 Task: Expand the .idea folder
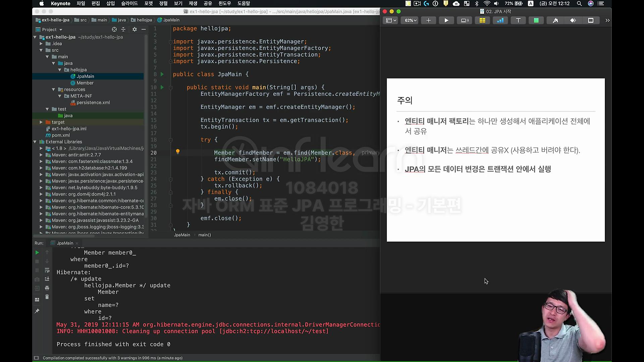click(x=41, y=44)
